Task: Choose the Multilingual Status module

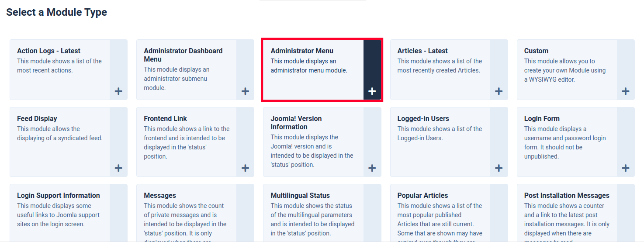Action: 300,195
